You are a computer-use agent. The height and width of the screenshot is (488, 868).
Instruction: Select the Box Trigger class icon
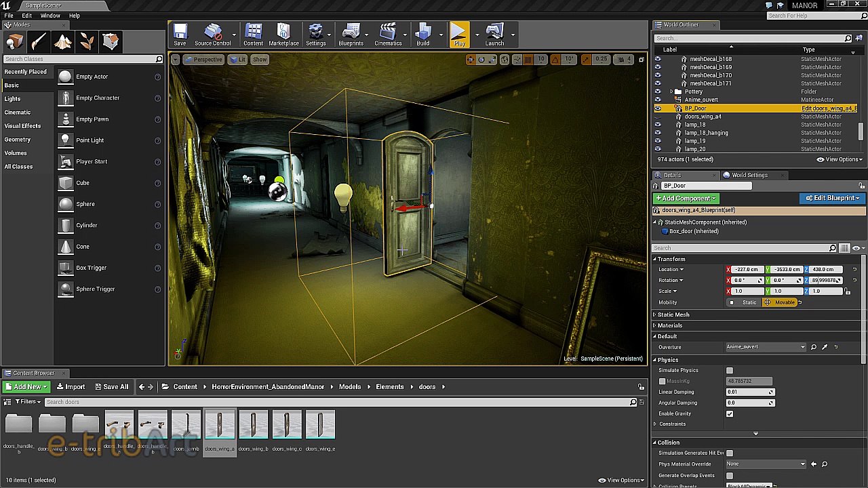tap(65, 268)
